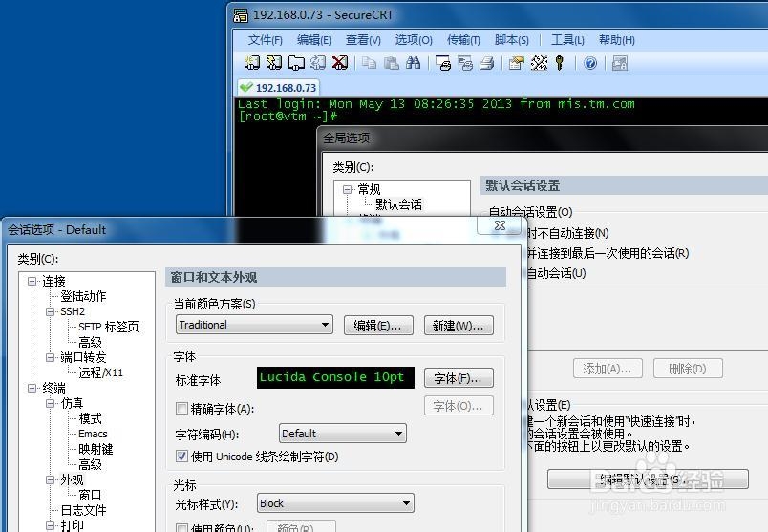Close the 会话选项 - Default dialog
The height and width of the screenshot is (532, 768).
pos(500,225)
